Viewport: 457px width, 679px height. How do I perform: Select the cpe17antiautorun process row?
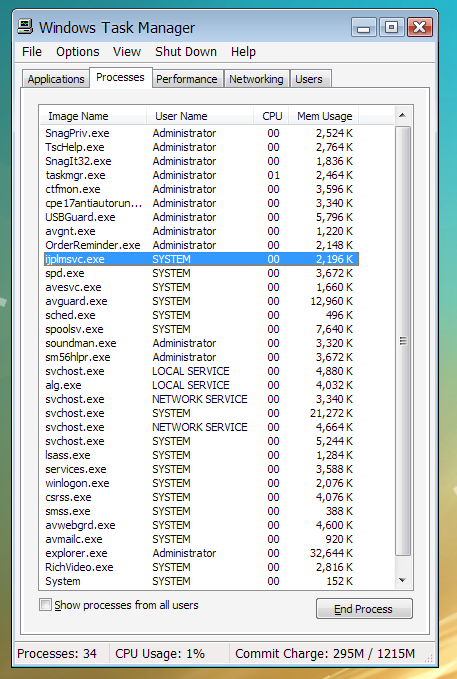(201, 203)
